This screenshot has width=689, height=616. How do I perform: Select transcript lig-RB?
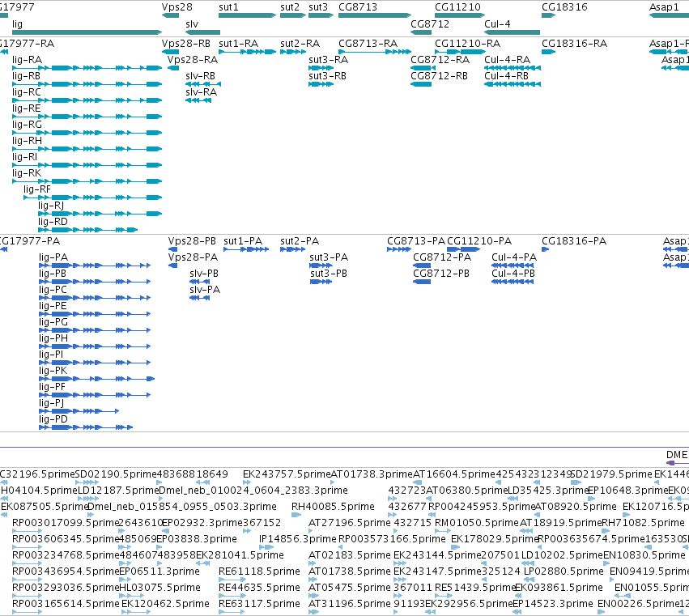(87, 84)
